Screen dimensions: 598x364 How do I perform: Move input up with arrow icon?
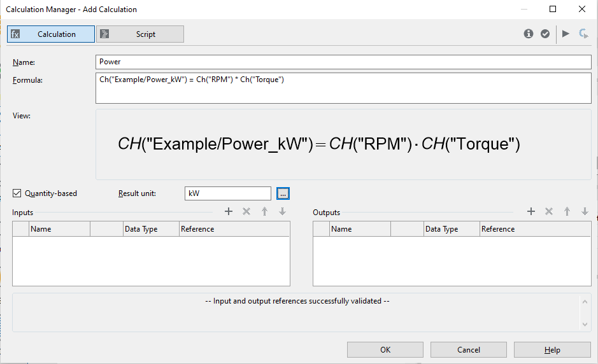[264, 212]
